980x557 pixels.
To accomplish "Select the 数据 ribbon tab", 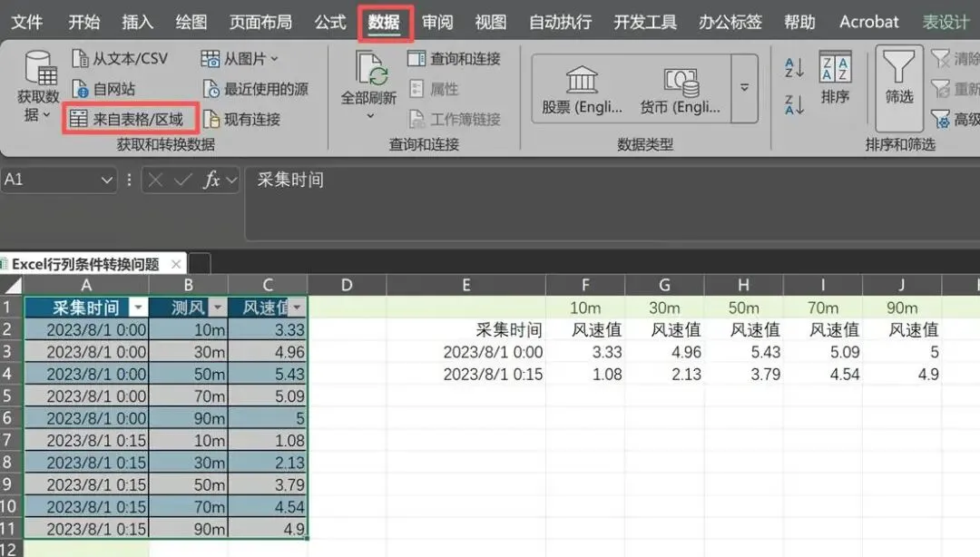I will pyautogui.click(x=384, y=22).
